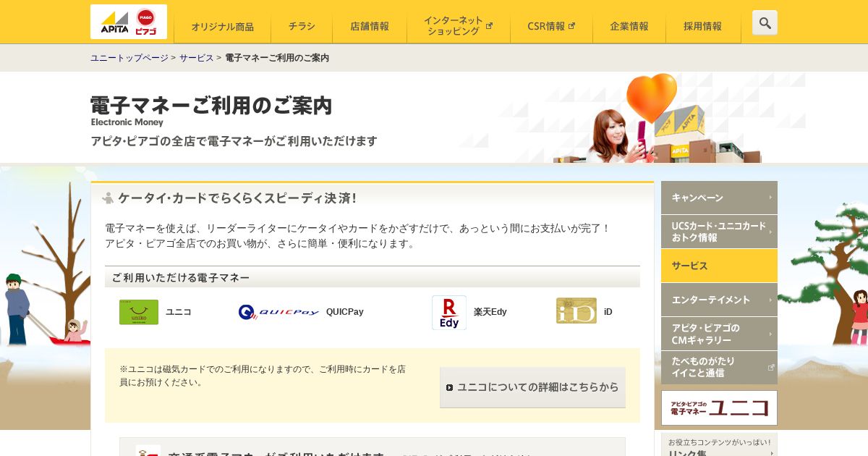Click the Electronic Money subtitle
This screenshot has height=456, width=868.
click(127, 122)
